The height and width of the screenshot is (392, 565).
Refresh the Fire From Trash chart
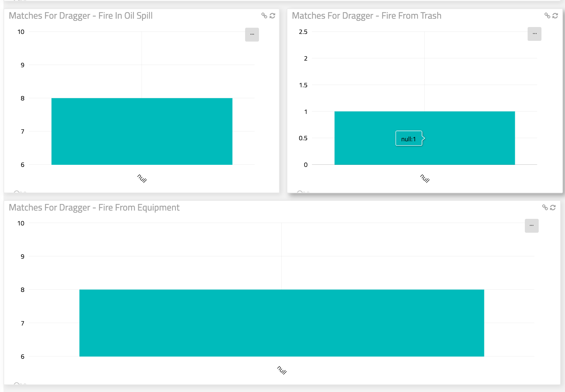tap(555, 16)
